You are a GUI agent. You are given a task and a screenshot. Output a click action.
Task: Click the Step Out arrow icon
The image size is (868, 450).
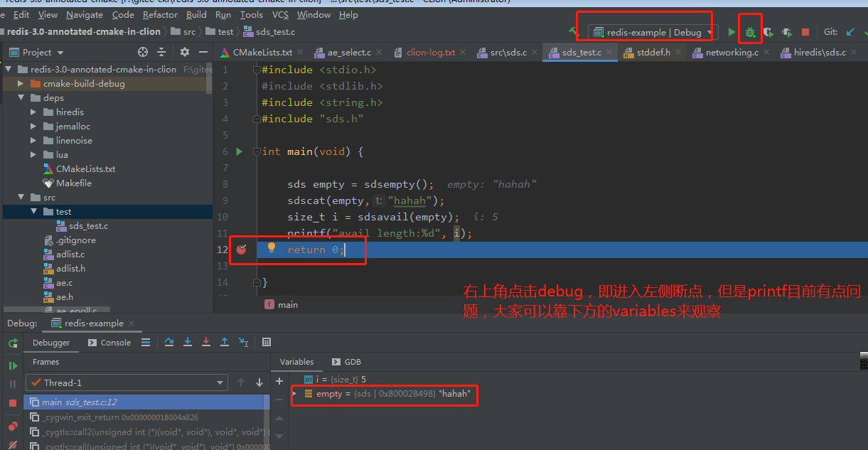[x=225, y=342]
